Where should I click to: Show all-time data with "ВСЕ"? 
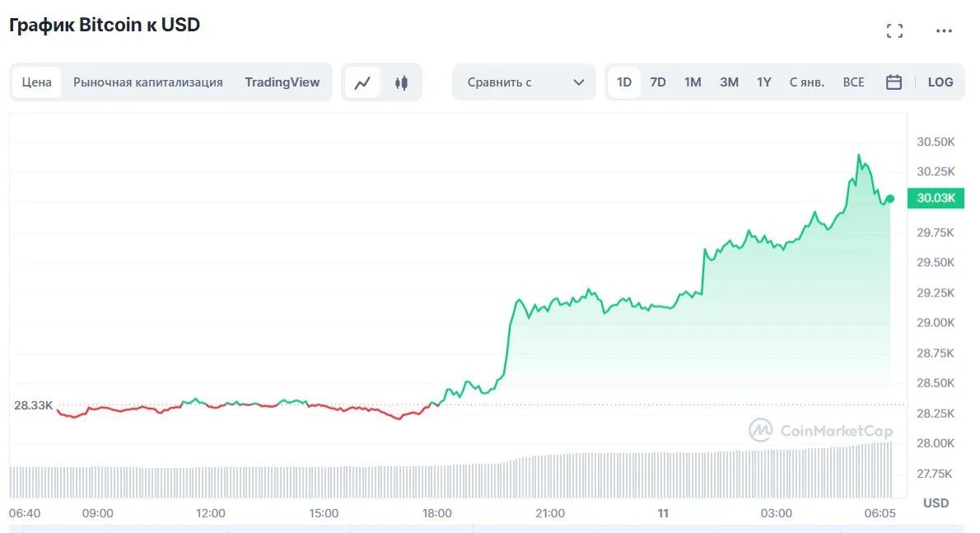pos(854,82)
